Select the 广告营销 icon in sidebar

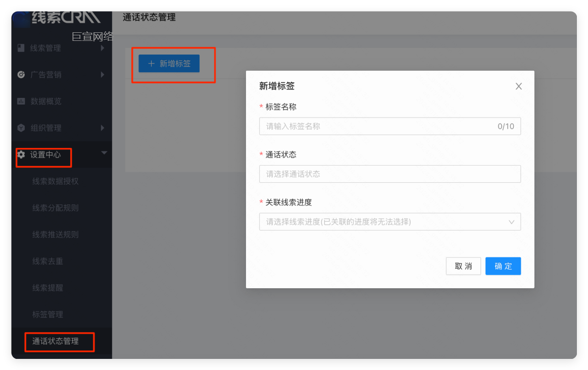(x=21, y=75)
